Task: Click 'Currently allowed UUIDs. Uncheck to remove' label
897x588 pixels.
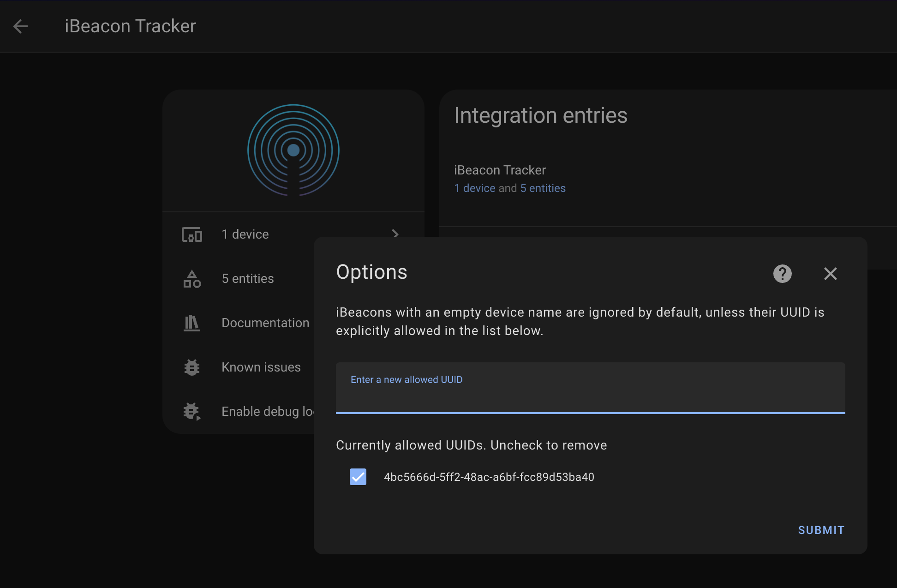Action: tap(472, 445)
